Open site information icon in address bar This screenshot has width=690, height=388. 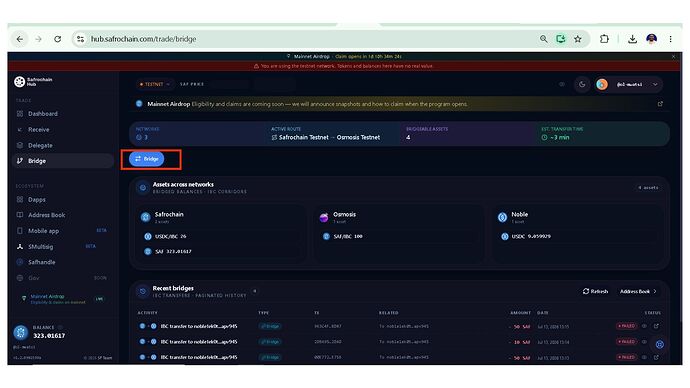coord(80,39)
